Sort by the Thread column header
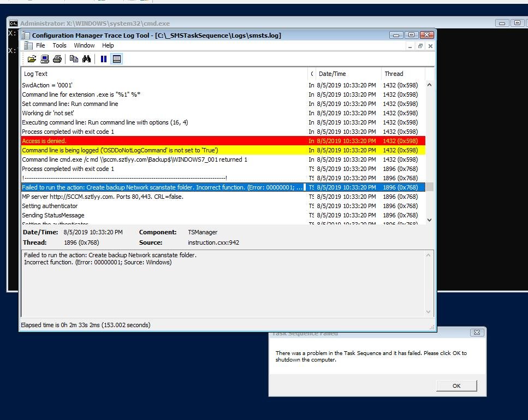 point(403,74)
